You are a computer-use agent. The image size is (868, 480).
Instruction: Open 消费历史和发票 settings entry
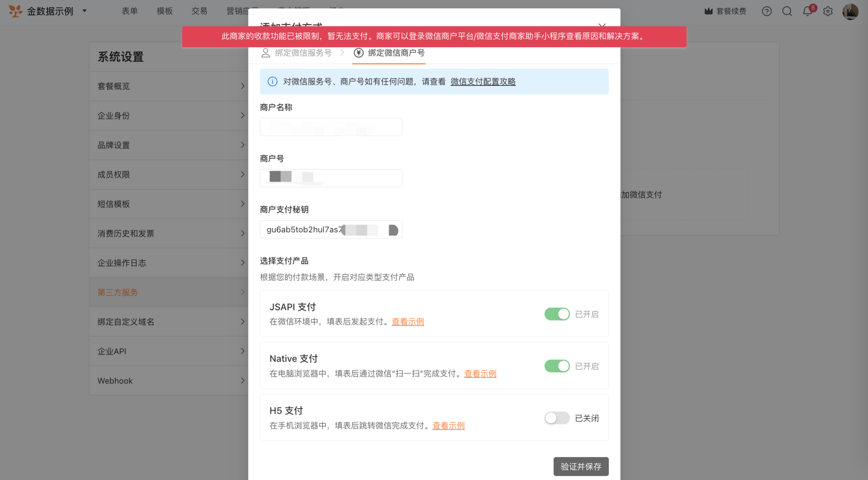169,234
